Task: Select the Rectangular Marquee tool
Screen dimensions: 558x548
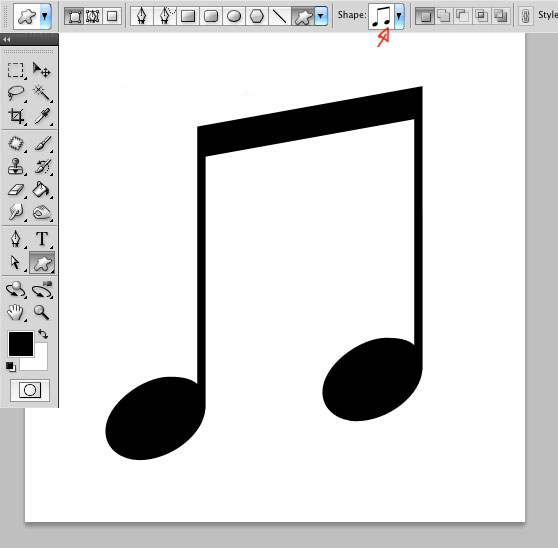Action: point(16,70)
